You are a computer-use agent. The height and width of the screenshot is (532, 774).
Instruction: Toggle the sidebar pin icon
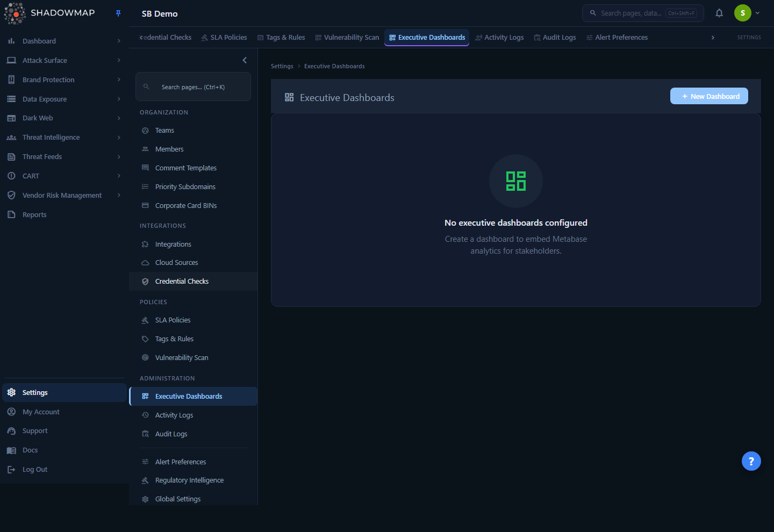pyautogui.click(x=118, y=13)
